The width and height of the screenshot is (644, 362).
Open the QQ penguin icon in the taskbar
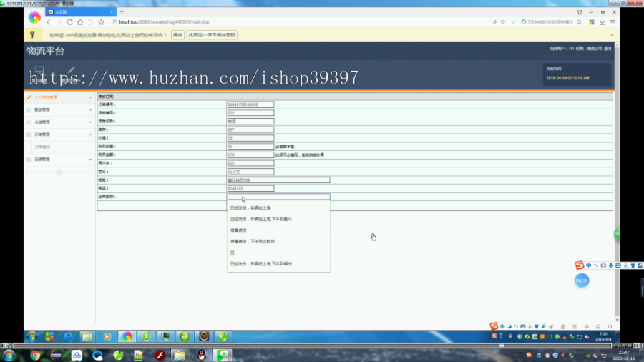pos(201,356)
